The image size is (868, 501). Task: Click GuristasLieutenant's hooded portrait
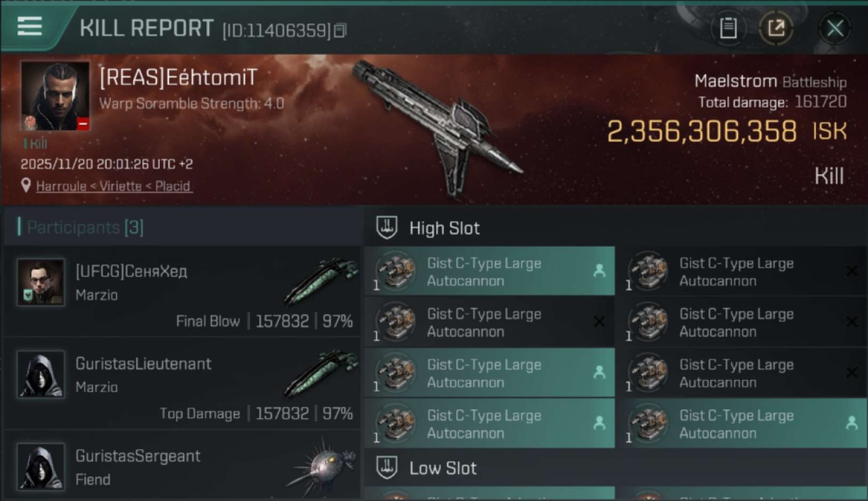pyautogui.click(x=41, y=374)
